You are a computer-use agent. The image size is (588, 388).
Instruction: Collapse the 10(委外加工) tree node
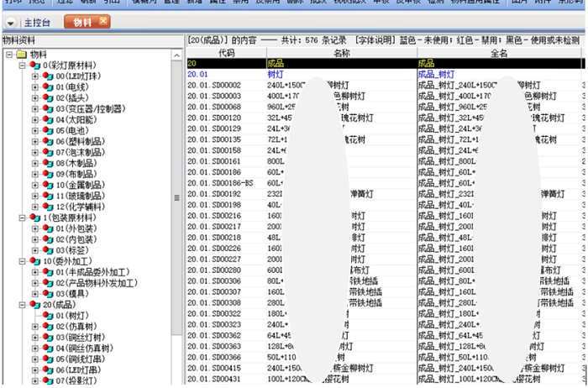click(23, 261)
